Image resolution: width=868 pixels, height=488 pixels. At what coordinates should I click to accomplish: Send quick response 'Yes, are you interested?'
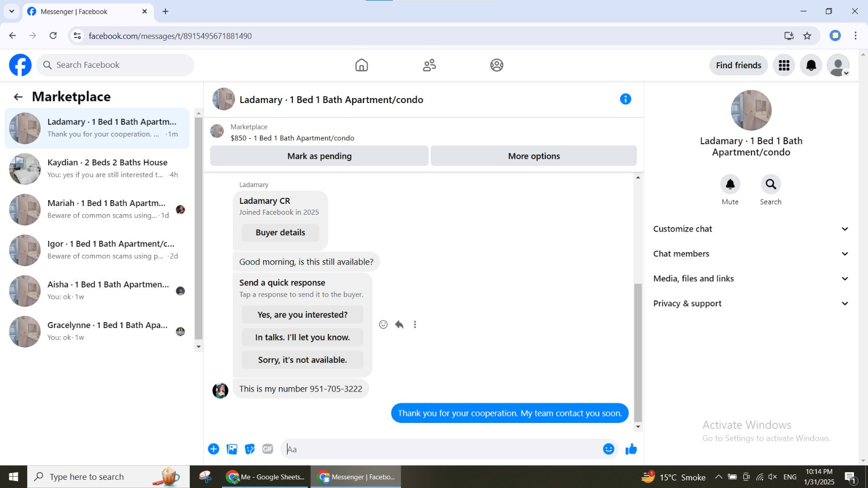click(x=303, y=314)
